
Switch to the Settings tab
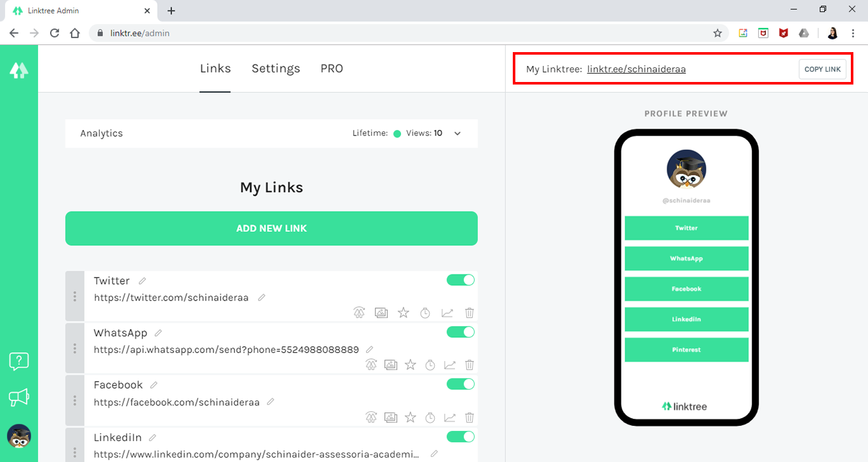click(x=276, y=69)
